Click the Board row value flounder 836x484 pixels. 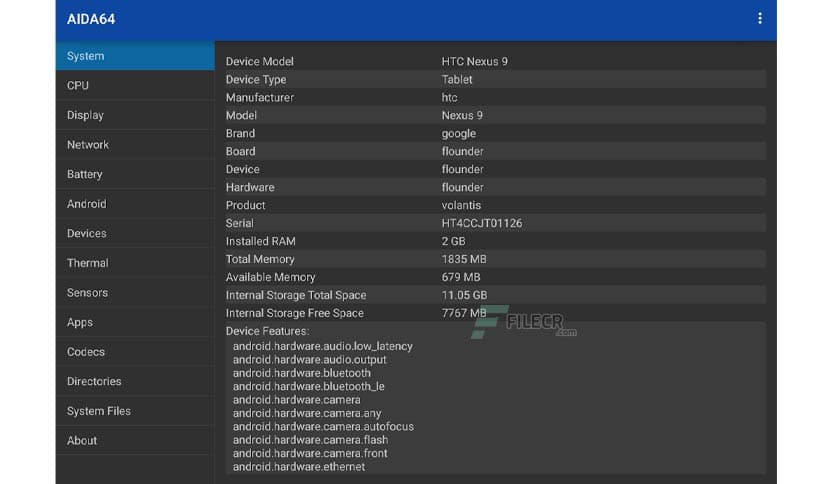[x=462, y=151]
